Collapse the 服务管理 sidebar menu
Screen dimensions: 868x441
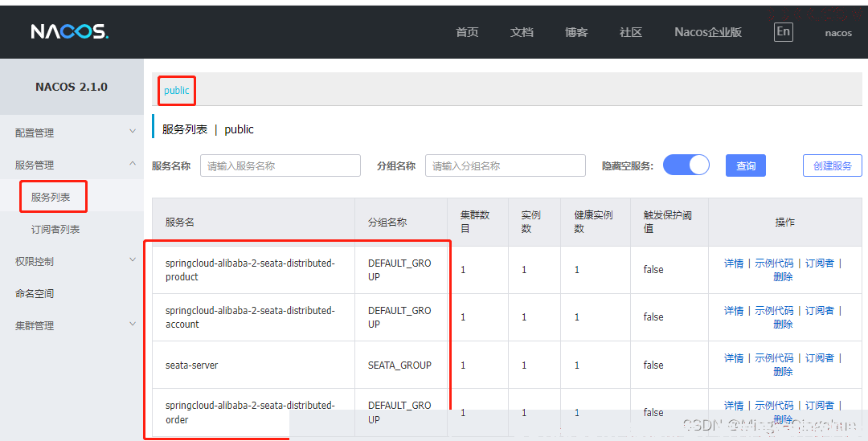pyautogui.click(x=72, y=165)
